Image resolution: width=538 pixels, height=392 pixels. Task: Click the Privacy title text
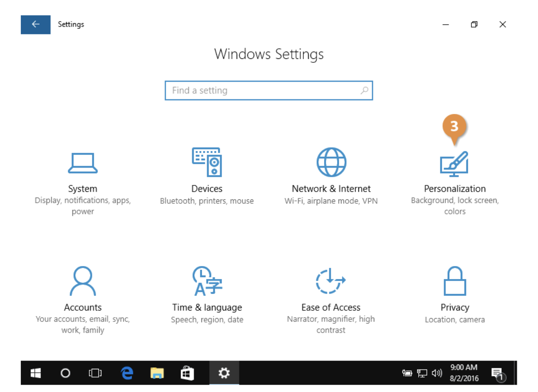[x=455, y=308]
